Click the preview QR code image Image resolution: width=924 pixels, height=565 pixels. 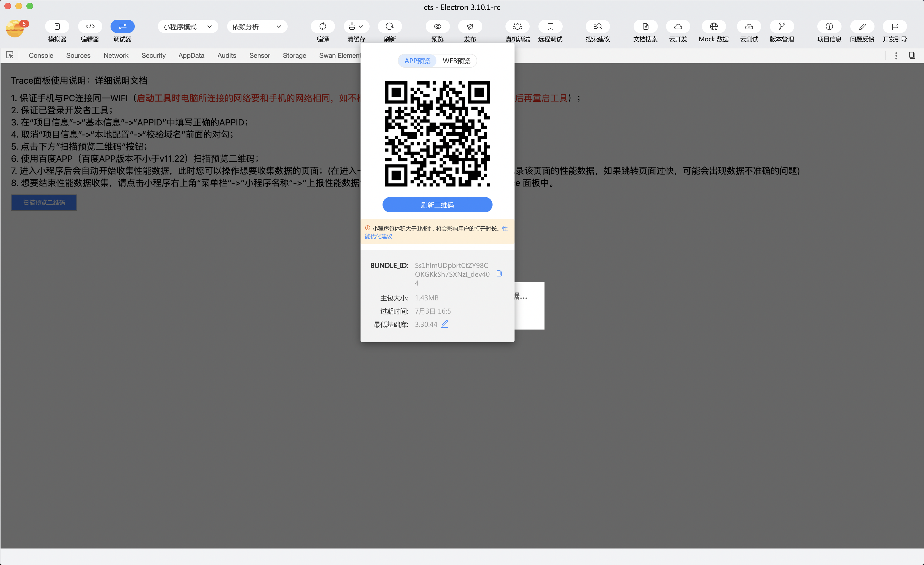[437, 134]
